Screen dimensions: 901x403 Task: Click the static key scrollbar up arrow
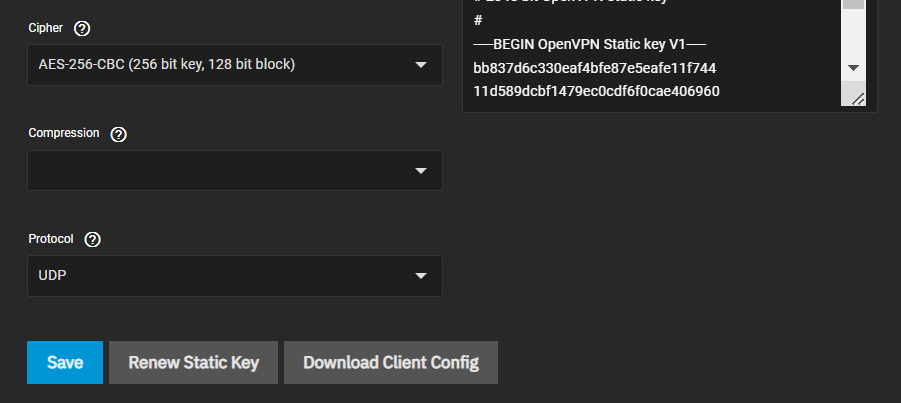853,3
